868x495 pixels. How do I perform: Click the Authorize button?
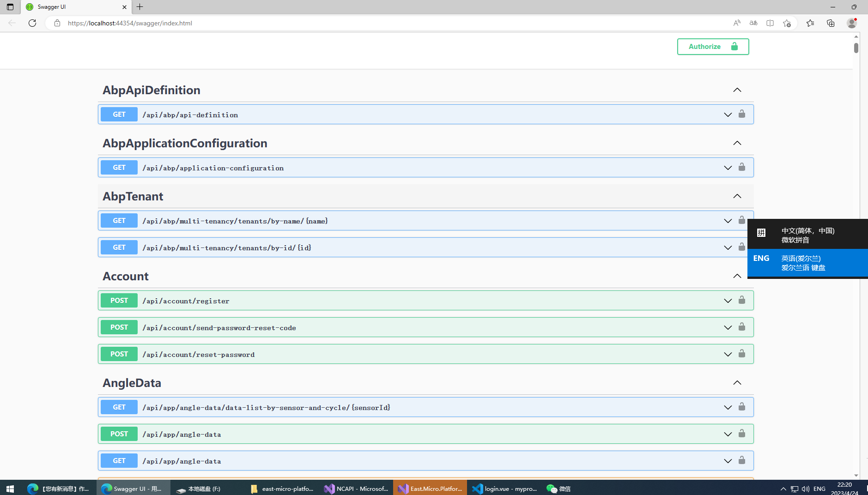[x=713, y=47]
